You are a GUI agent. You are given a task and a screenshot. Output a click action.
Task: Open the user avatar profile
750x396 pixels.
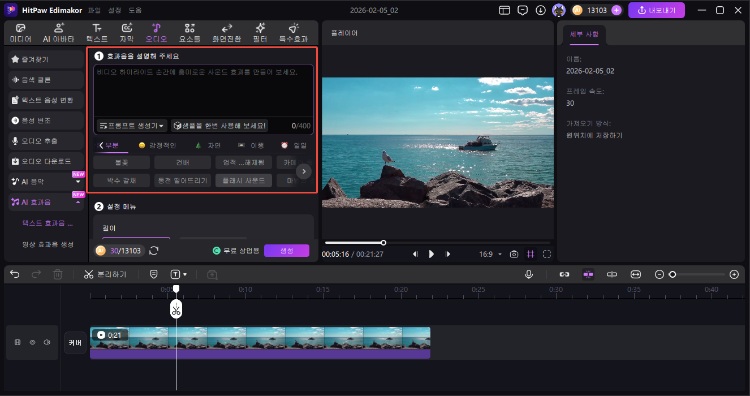click(559, 10)
